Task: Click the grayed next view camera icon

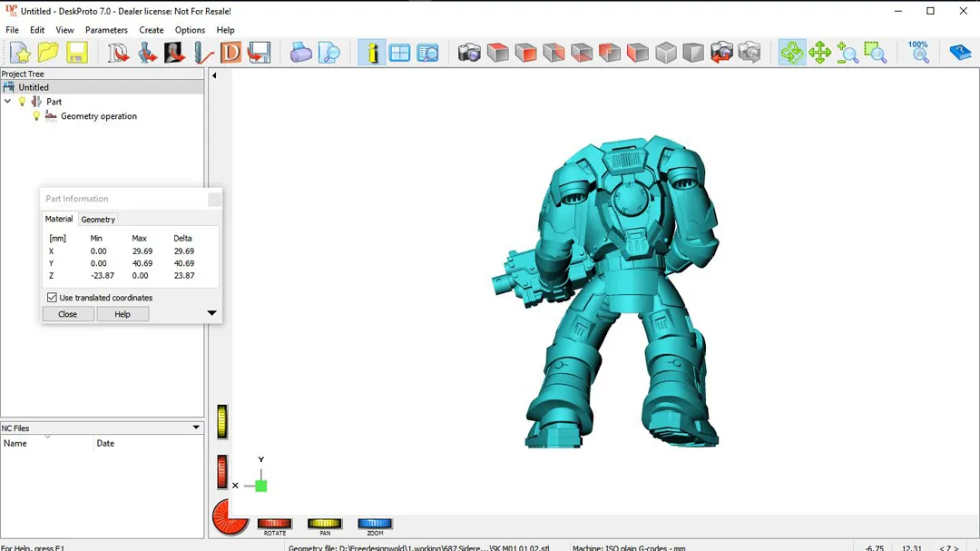Action: coord(750,54)
